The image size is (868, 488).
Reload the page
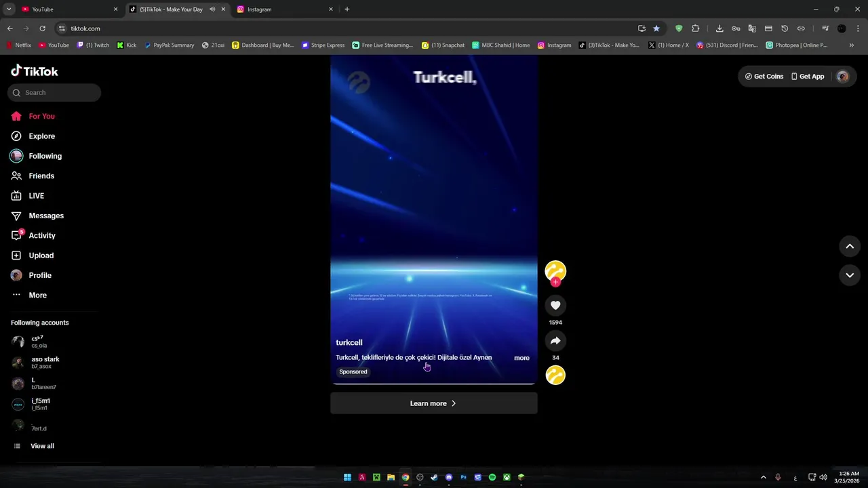click(x=42, y=28)
